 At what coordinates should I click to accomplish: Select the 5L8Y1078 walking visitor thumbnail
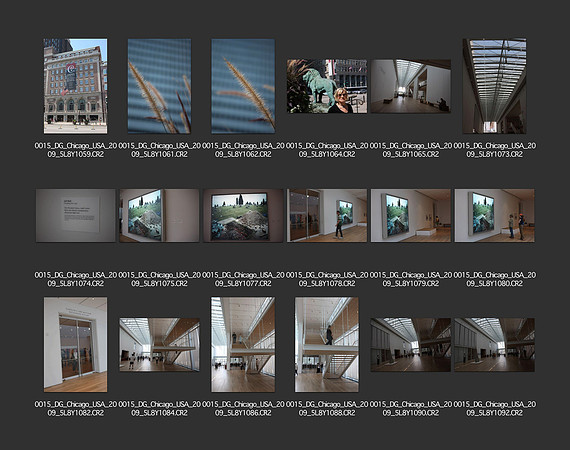pyautogui.click(x=327, y=215)
